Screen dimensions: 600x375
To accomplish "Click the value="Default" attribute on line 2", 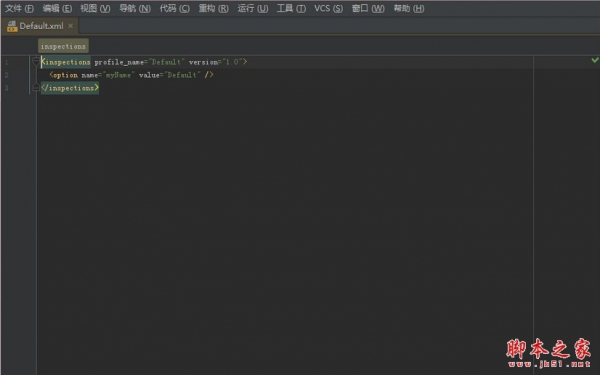I will point(170,75).
